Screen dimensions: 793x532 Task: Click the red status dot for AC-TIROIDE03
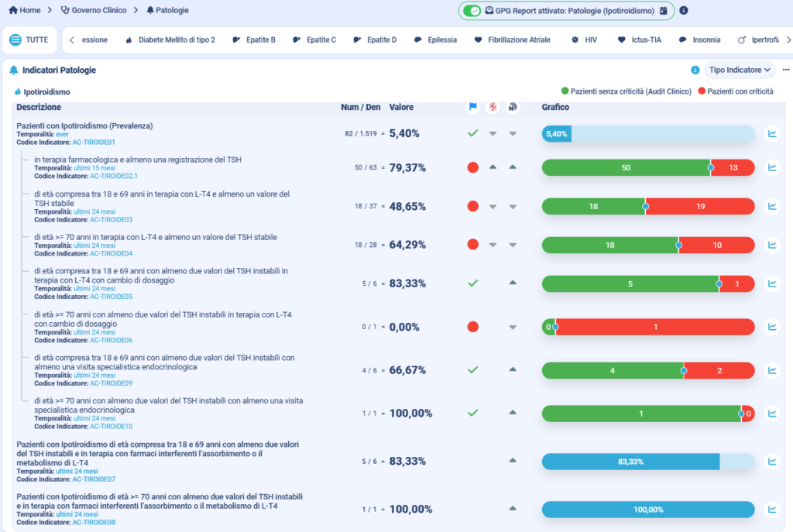tap(473, 207)
